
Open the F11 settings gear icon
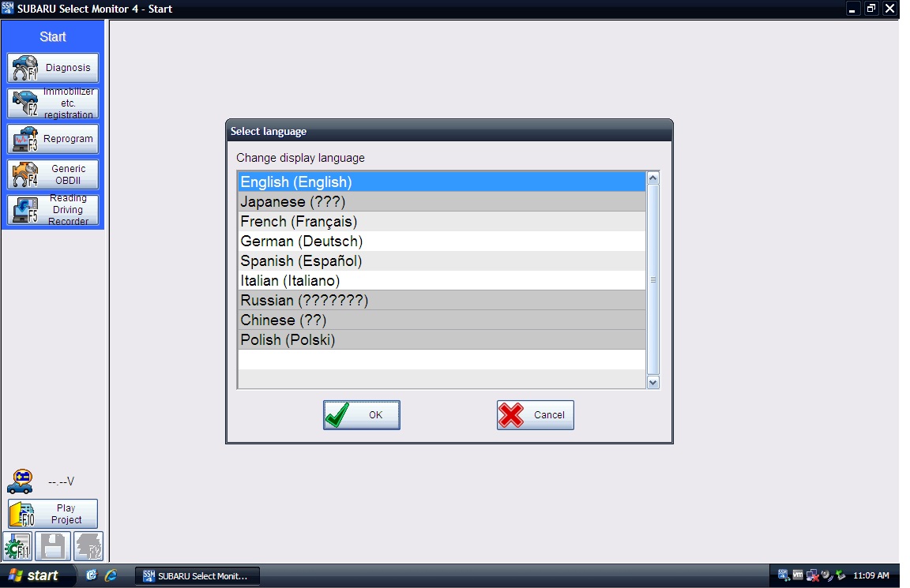coord(17,546)
